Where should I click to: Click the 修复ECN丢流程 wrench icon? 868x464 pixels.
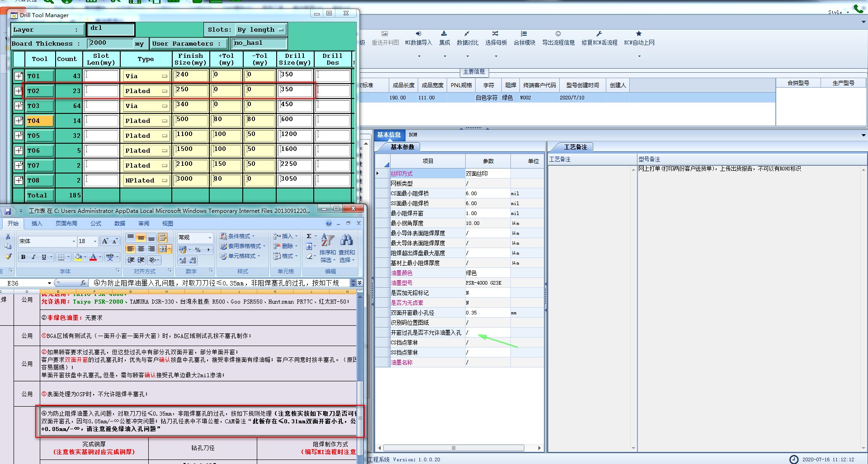(599, 34)
